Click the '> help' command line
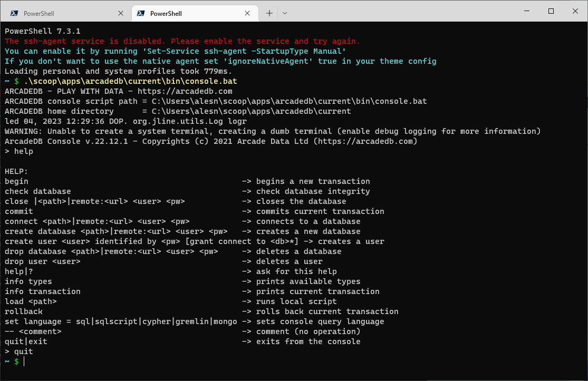Image resolution: width=588 pixels, height=381 pixels. (x=19, y=151)
